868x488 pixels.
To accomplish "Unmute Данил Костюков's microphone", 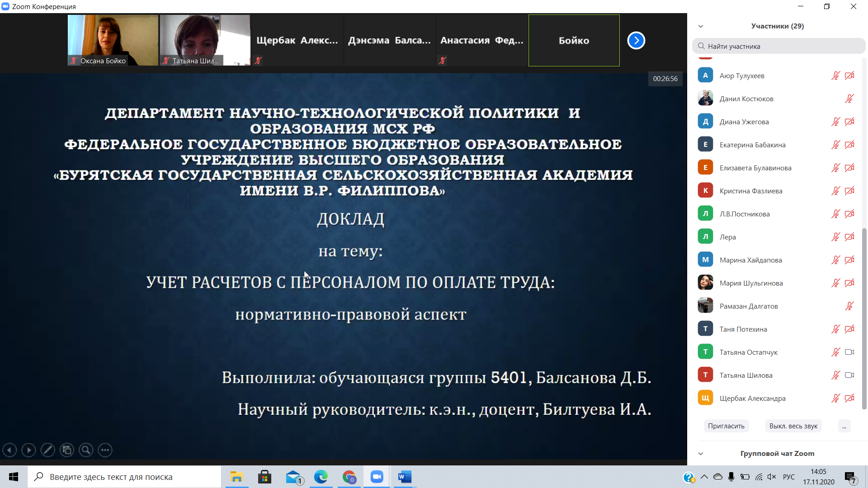I will 849,99.
